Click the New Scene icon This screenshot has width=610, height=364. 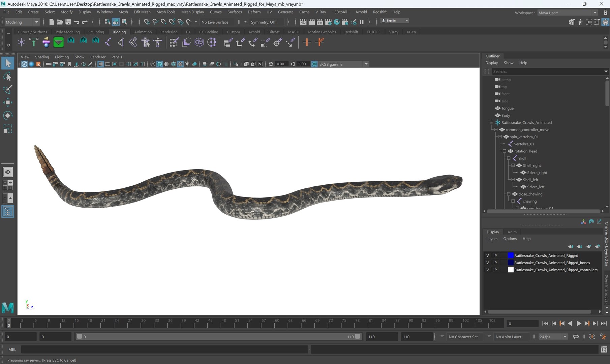pos(51,22)
